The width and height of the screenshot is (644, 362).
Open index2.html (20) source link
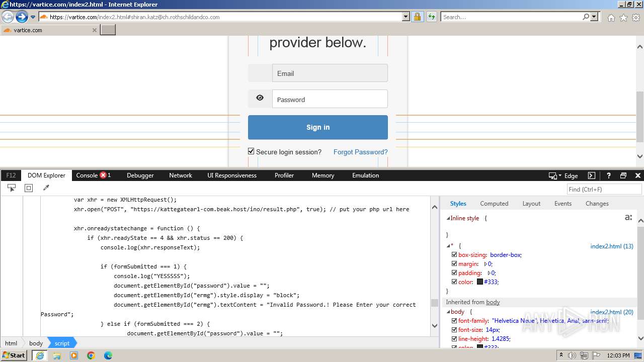612,312
